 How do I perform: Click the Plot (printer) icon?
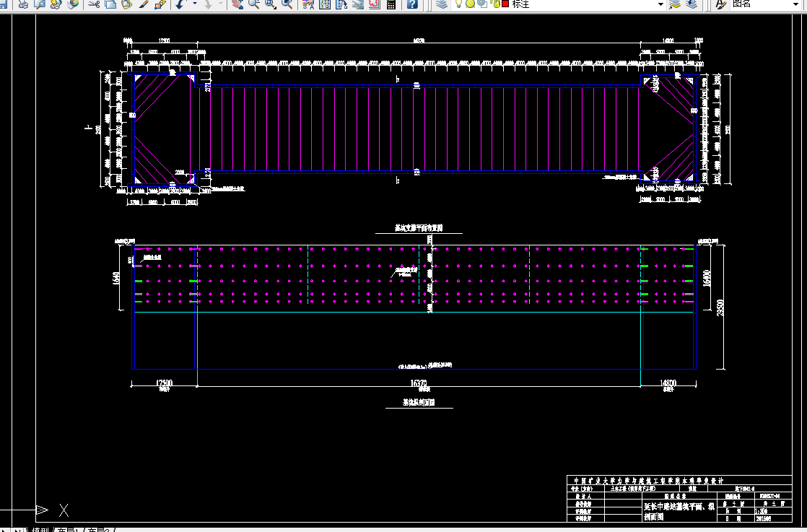[x=22, y=4]
